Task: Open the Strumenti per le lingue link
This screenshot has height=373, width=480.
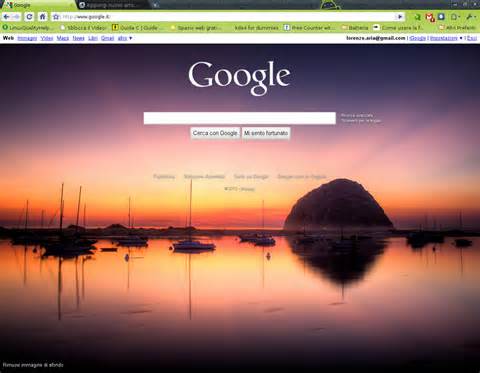Action: pyautogui.click(x=361, y=121)
